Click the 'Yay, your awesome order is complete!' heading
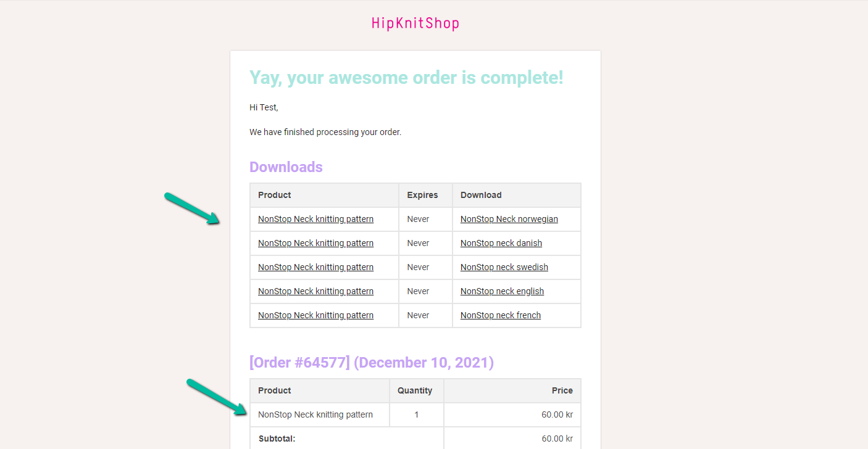The width and height of the screenshot is (868, 449). pos(406,78)
